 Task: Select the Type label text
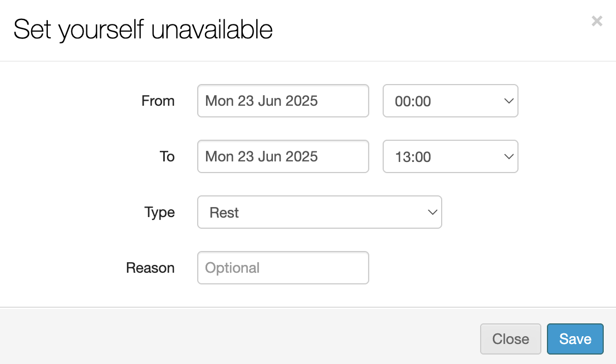[x=159, y=212]
